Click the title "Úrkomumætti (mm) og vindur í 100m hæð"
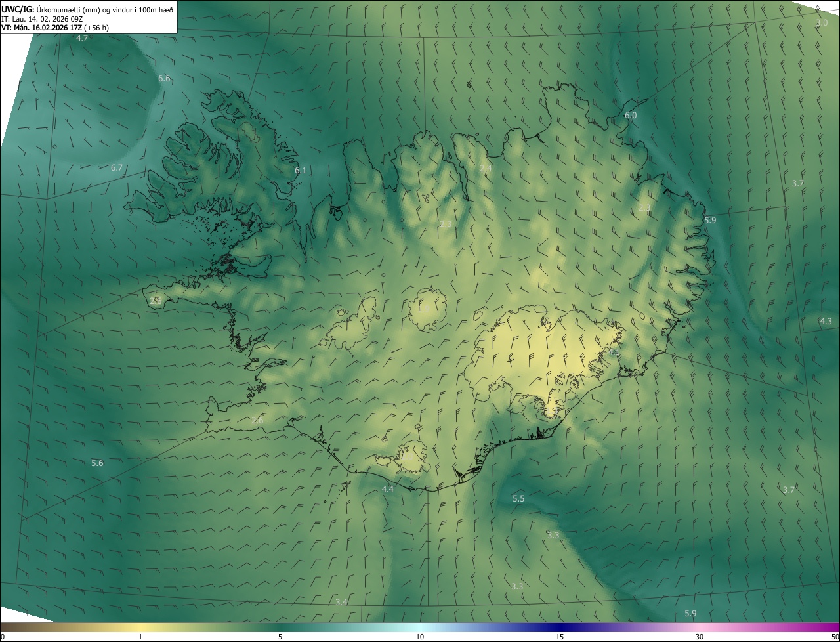 pyautogui.click(x=104, y=9)
